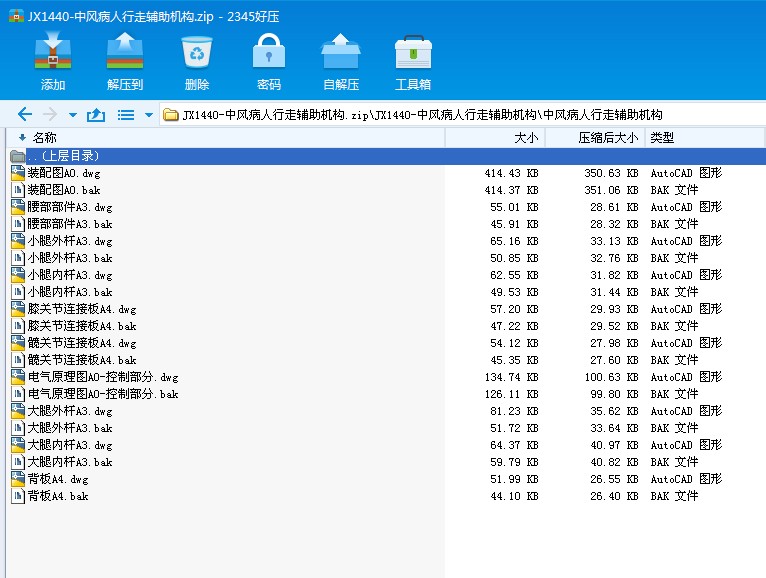Click the icon of 髋关节连接板A4.bak

tap(18, 360)
